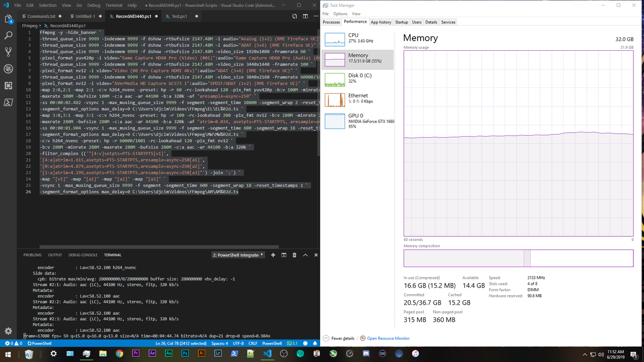
Task: Open Premiere Pro from taskbar
Action: tap(136, 354)
